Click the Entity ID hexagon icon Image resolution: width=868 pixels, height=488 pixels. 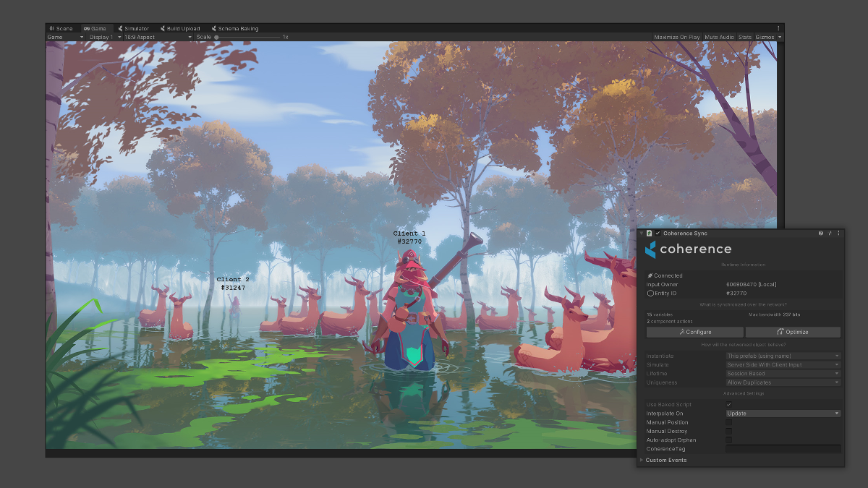click(650, 294)
